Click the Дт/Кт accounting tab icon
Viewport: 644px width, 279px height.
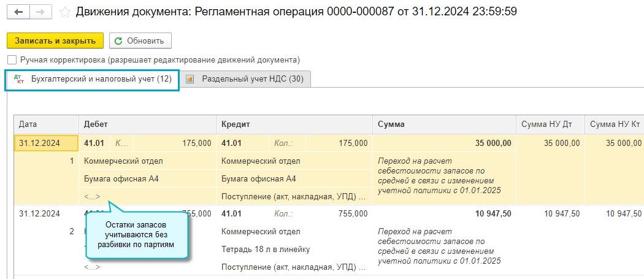coord(18,79)
